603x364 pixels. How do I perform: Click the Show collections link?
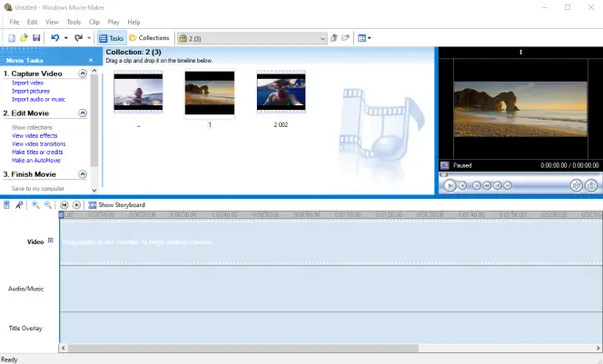pos(32,127)
